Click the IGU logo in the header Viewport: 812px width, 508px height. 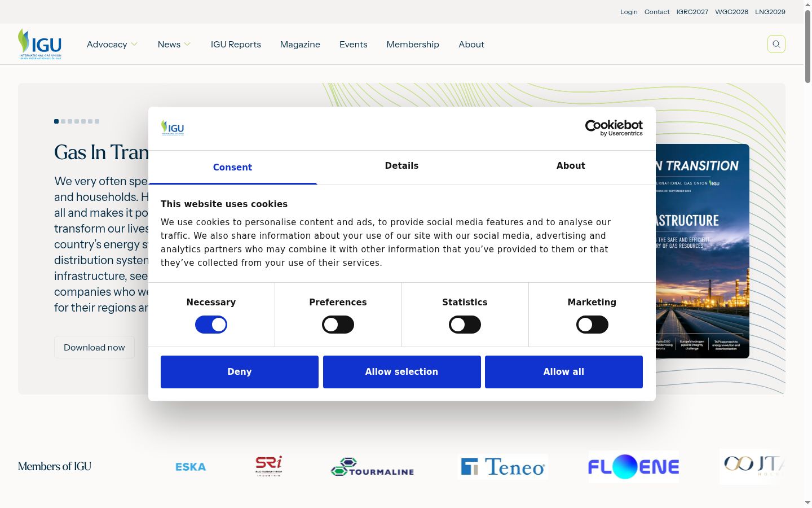39,44
